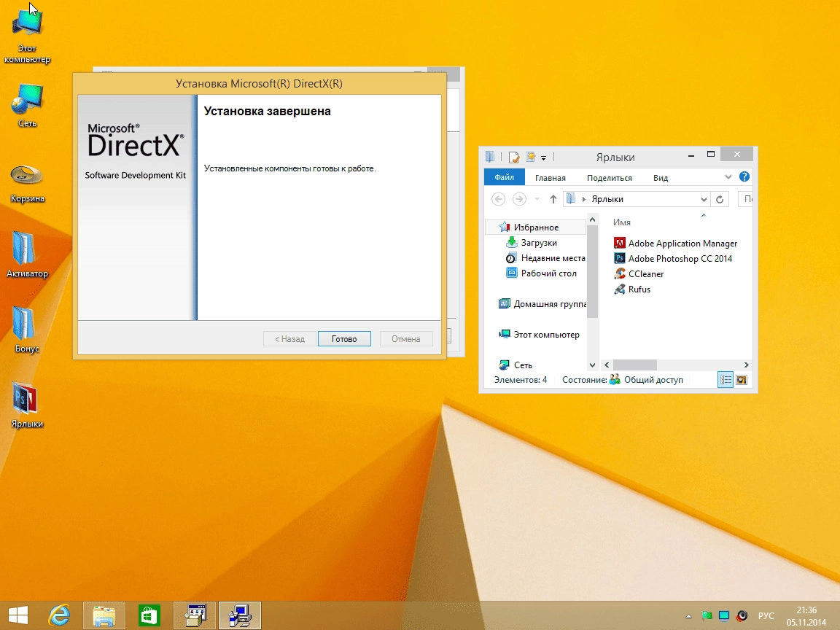Image resolution: width=840 pixels, height=630 pixels.
Task: Click the navigation pane scroll up arrow
Action: click(x=592, y=219)
